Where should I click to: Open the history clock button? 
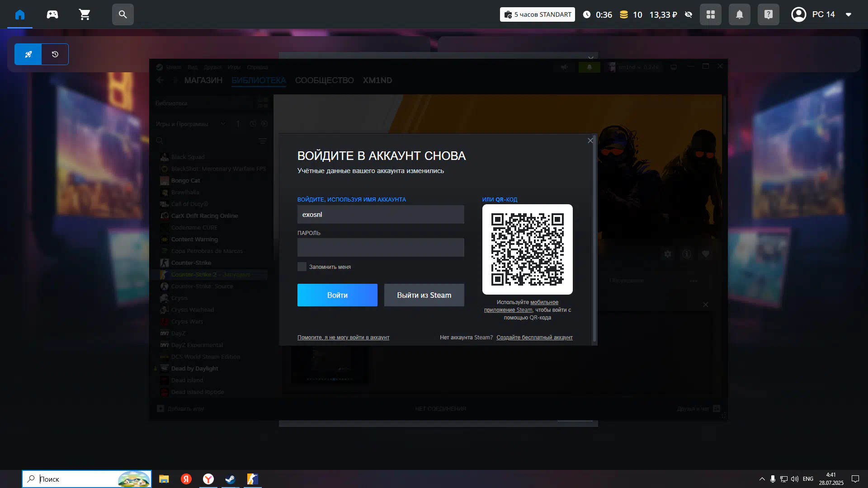coord(55,54)
